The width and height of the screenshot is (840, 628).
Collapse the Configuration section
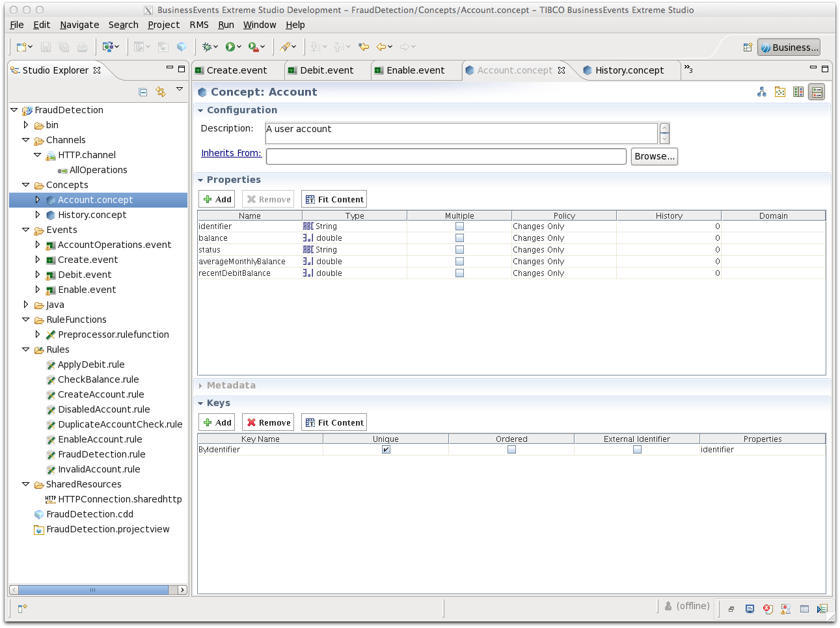(x=200, y=111)
